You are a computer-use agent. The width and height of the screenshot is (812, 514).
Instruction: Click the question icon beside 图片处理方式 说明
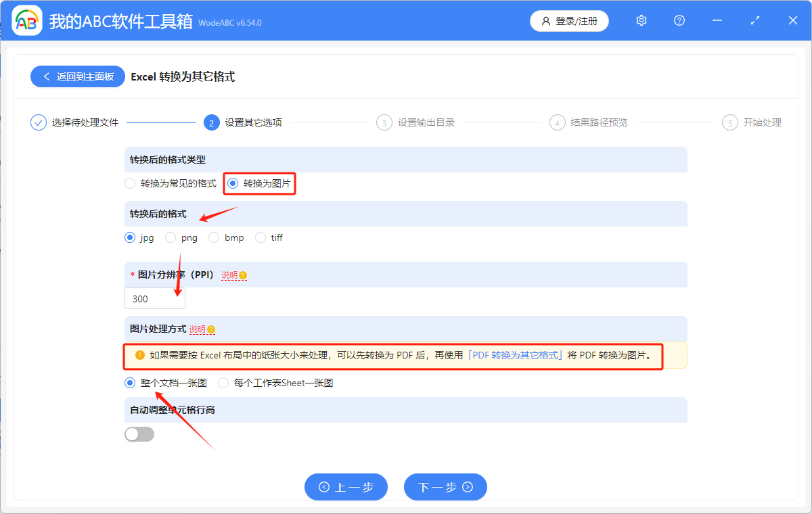210,329
